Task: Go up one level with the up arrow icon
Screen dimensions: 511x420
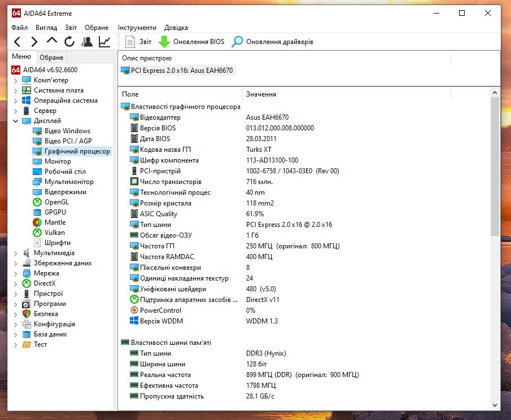Action: point(52,41)
